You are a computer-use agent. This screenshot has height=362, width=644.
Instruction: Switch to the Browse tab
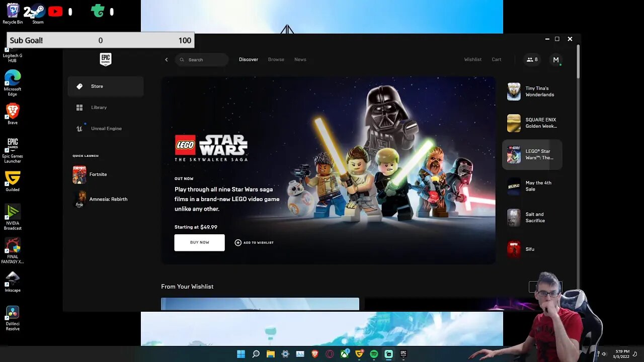276,59
